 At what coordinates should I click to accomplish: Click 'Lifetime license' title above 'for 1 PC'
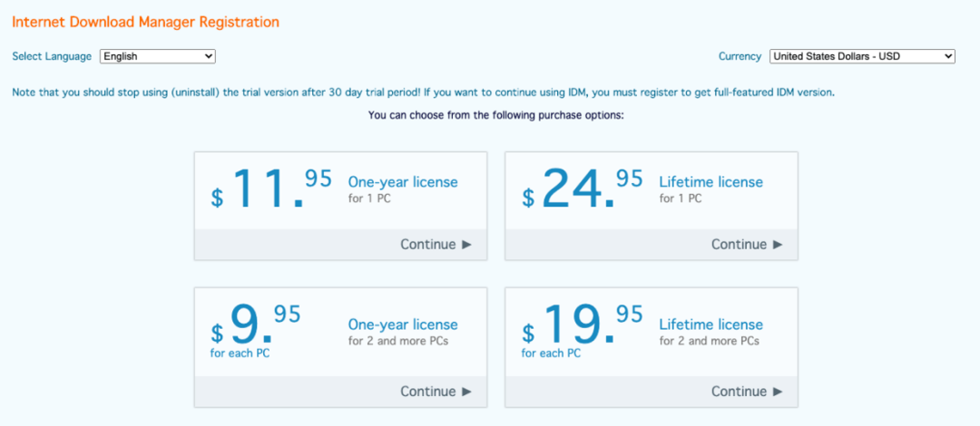tap(711, 182)
